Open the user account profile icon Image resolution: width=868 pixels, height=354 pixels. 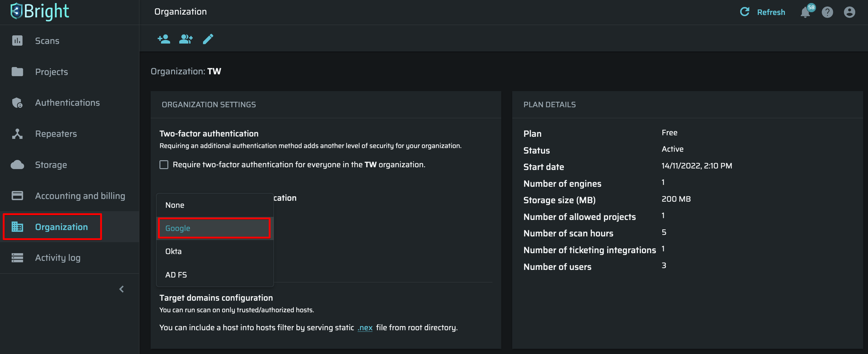pos(849,12)
